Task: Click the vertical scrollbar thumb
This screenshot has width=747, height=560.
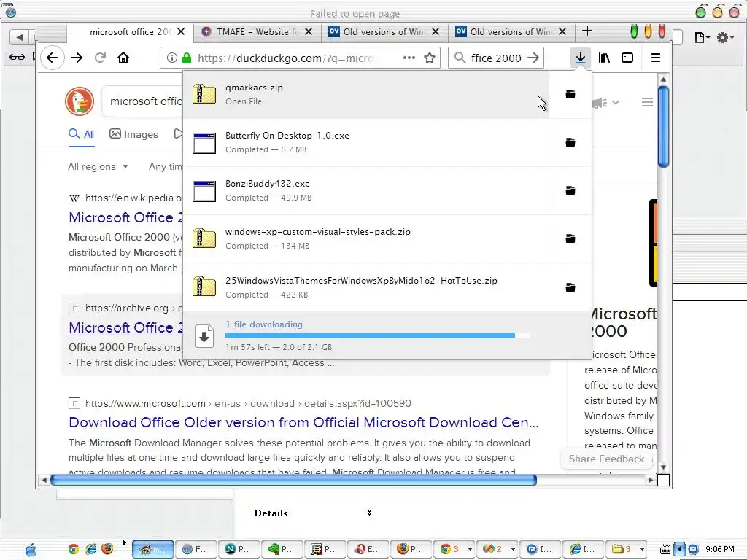Action: click(663, 127)
